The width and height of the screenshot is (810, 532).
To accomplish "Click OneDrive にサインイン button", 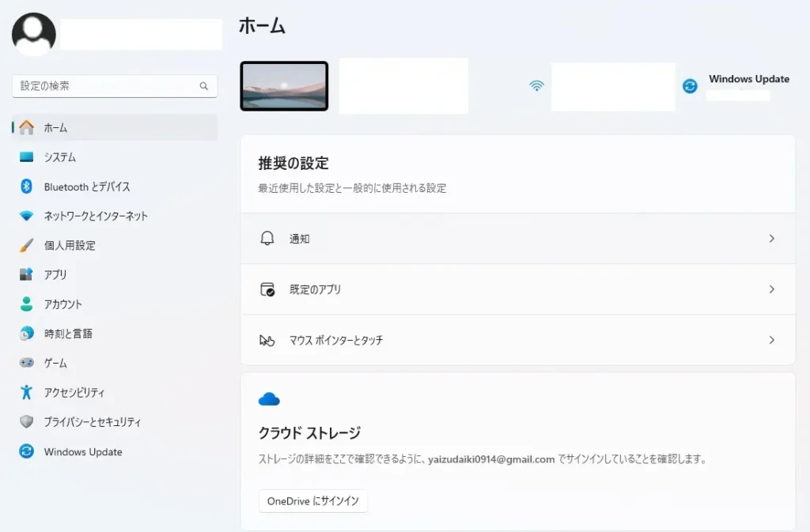I will [x=313, y=501].
